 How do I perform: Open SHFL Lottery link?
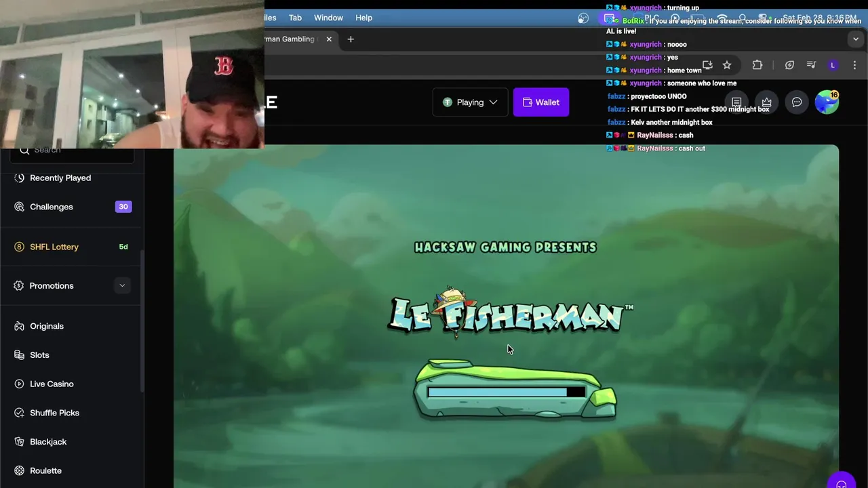pyautogui.click(x=54, y=247)
